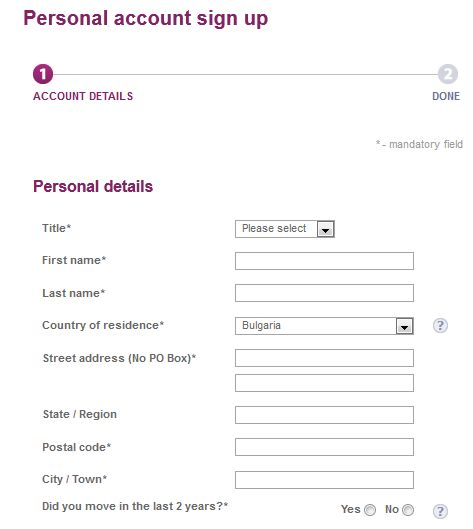Screen dimensions: 473x529
Task: Click the Bulgaria country selection box
Action: tap(324, 326)
